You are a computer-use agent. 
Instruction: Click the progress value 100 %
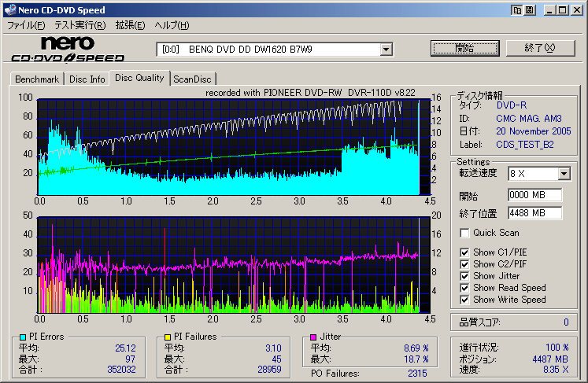tap(557, 348)
